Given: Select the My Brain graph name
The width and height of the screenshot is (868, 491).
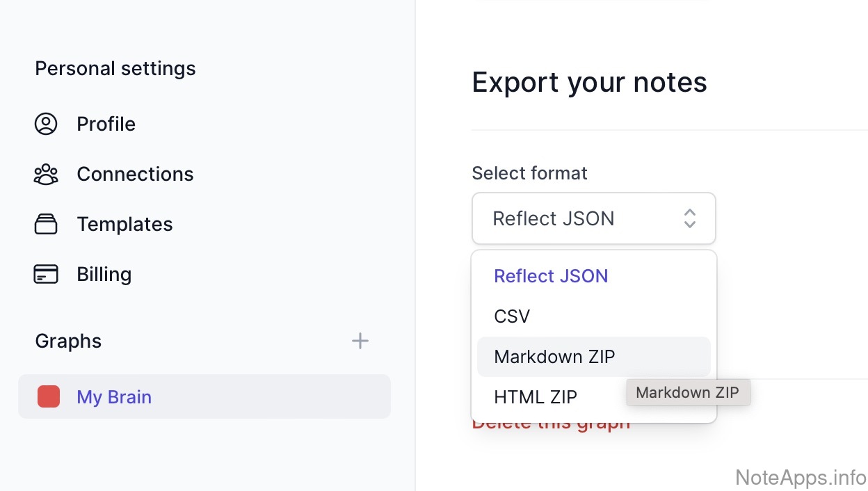Looking at the screenshot, I should tap(114, 396).
